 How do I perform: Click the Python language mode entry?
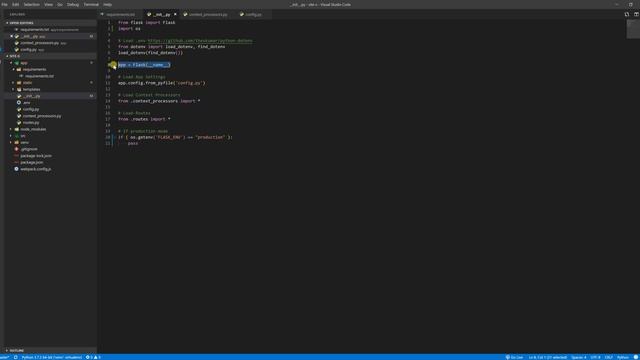622,357
